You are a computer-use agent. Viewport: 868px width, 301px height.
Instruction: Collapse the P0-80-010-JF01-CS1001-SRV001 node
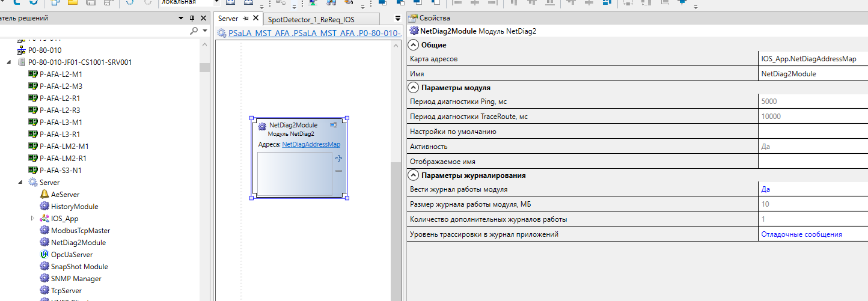click(x=9, y=62)
